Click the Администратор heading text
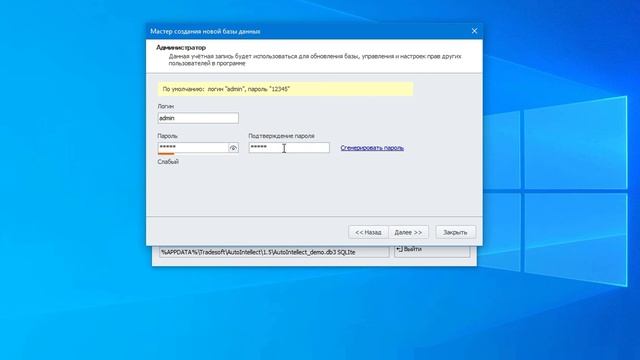This screenshot has height=360, width=640. [x=181, y=47]
